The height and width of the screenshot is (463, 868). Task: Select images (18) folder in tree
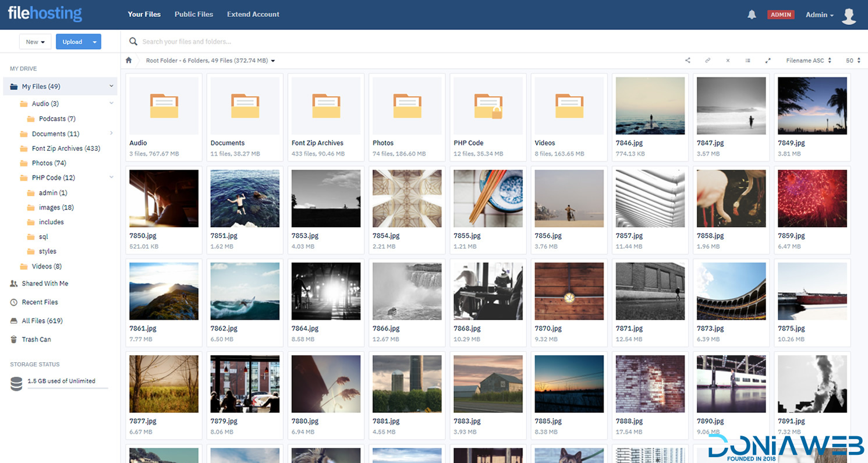[x=56, y=207]
